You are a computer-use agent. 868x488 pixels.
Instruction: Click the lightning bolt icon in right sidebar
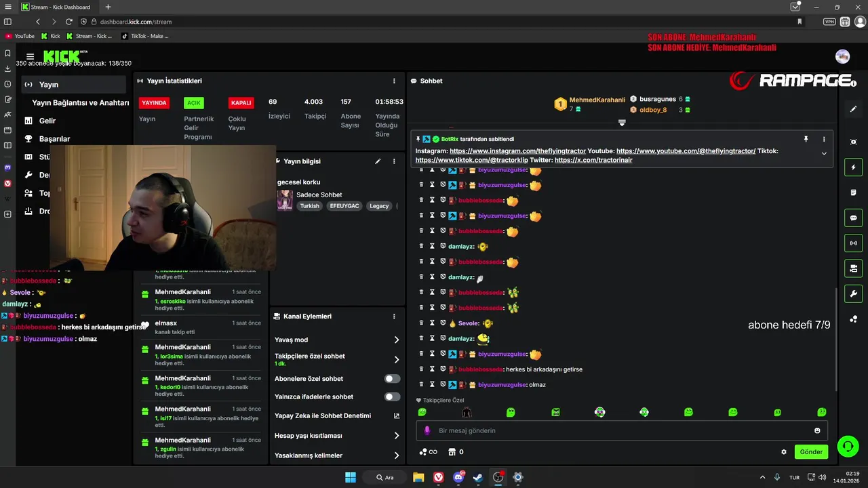[x=853, y=167]
